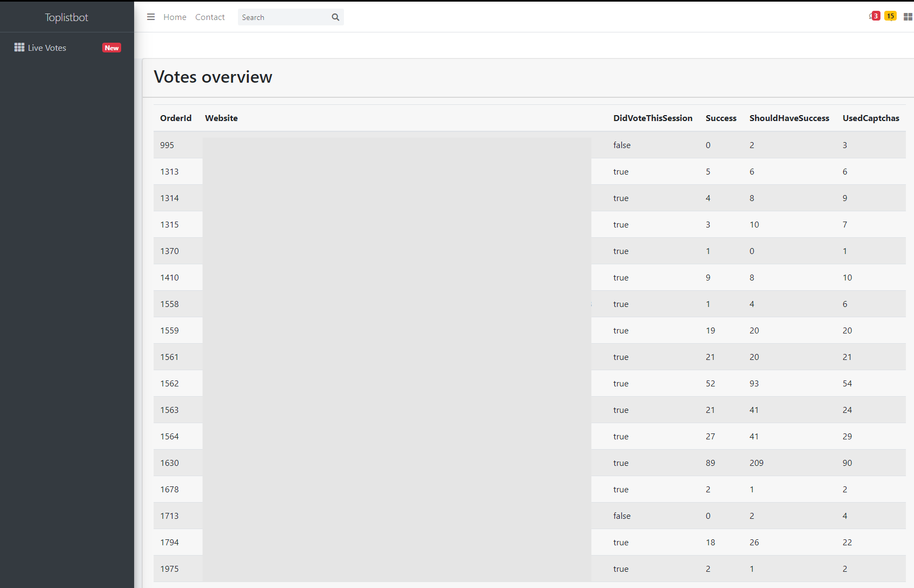Click ShouldHaveSuccess value 209
Screen dimensions: 914x588
[x=757, y=463]
